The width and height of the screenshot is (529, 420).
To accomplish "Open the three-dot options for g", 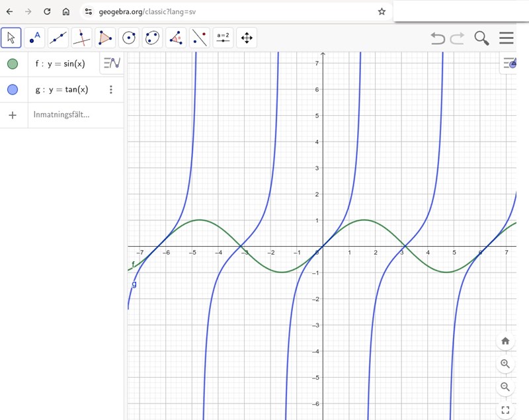I will tap(111, 89).
